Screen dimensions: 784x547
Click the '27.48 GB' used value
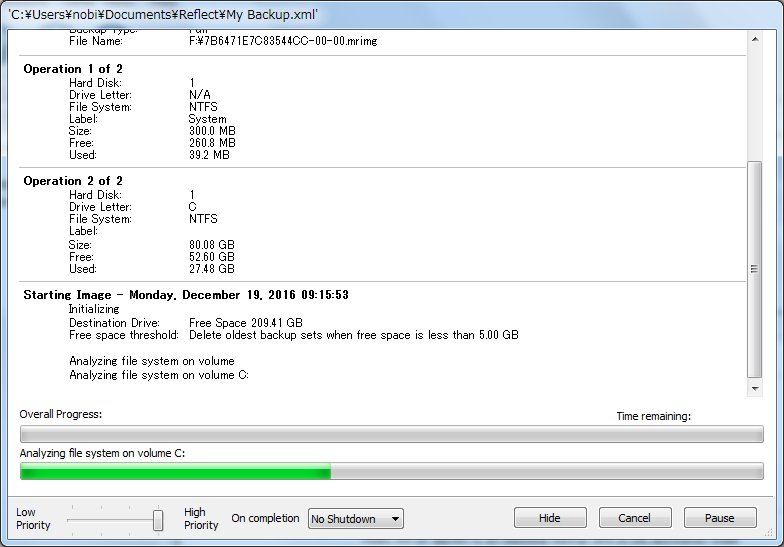click(212, 269)
